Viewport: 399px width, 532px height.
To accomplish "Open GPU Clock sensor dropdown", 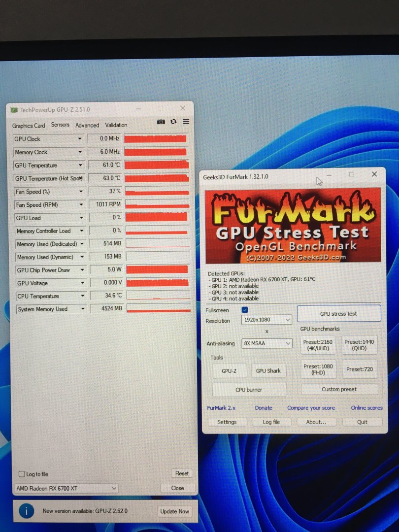I will 80,139.
